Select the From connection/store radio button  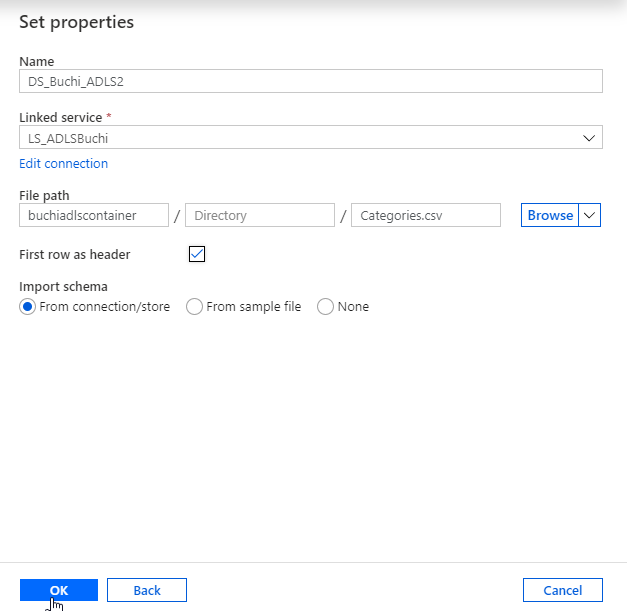(x=28, y=307)
